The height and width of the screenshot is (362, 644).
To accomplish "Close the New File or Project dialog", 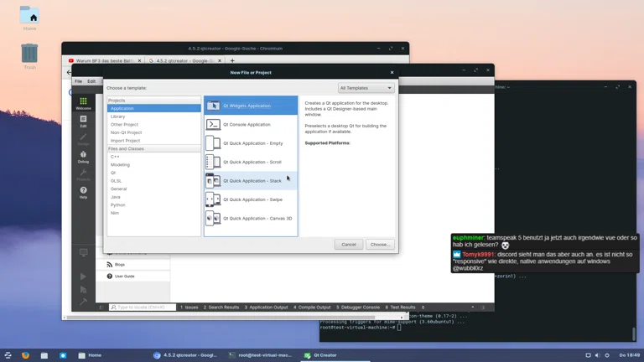I will coord(392,73).
